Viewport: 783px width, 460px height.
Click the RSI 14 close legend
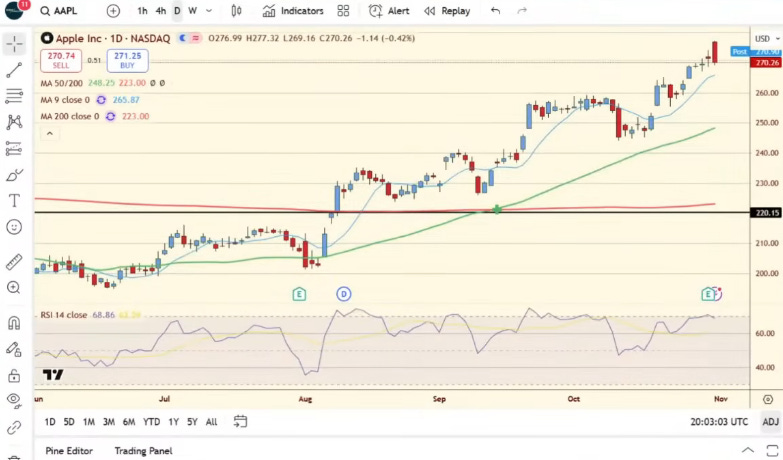63,315
